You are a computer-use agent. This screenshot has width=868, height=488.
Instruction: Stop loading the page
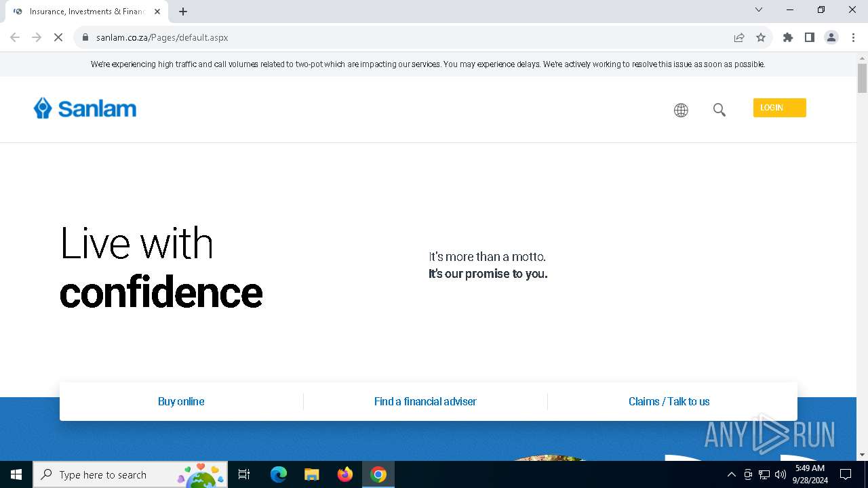point(58,37)
